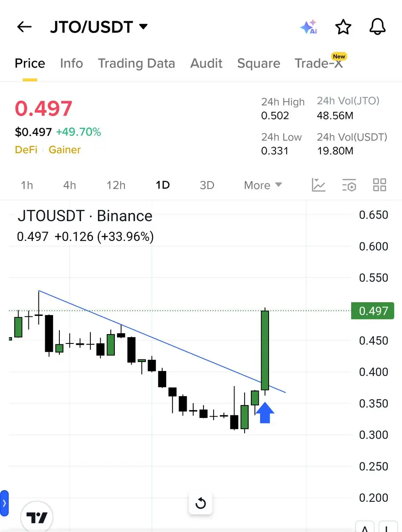Click the 24h Vol(JTO) value 48.56M
Image resolution: width=402 pixels, height=532 pixels.
pyautogui.click(x=335, y=116)
